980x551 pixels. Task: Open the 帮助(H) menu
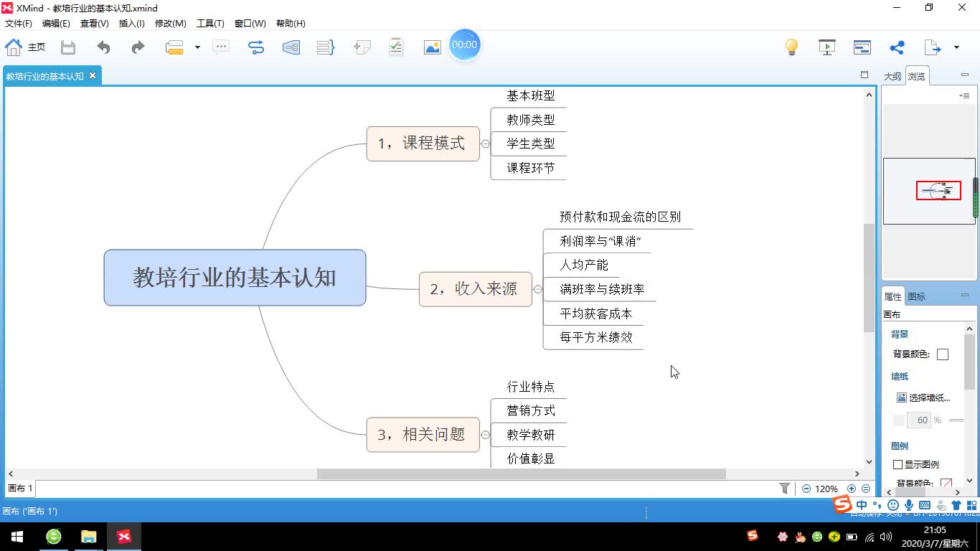pos(291,24)
